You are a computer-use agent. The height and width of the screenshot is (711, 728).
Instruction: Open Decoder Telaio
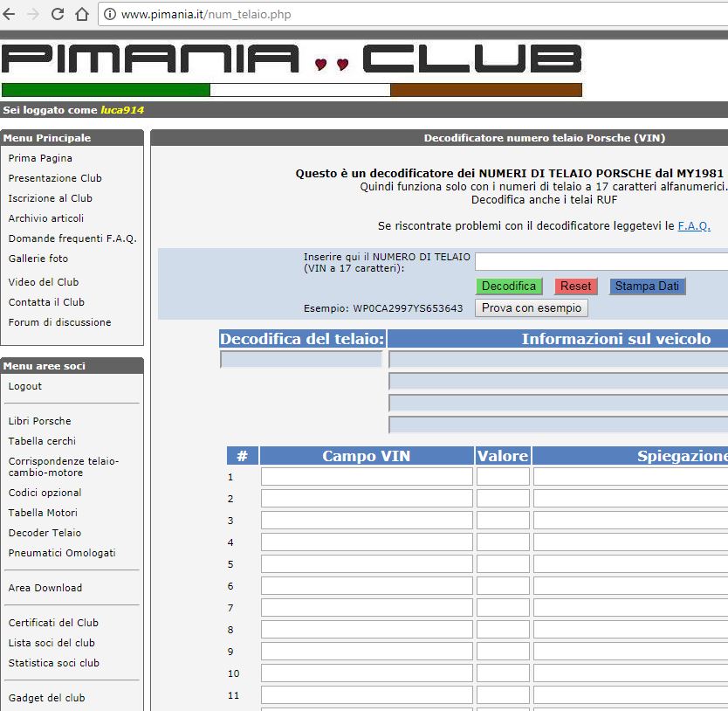[45, 533]
